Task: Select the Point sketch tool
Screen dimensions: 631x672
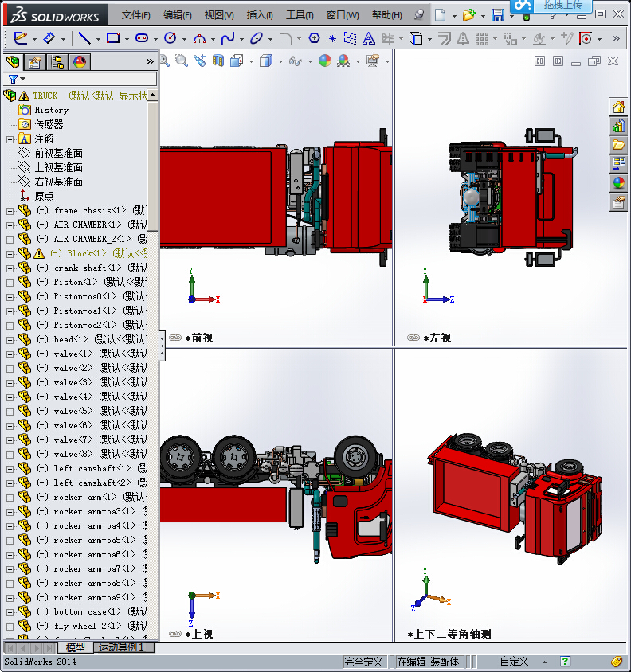Action: [x=332, y=39]
